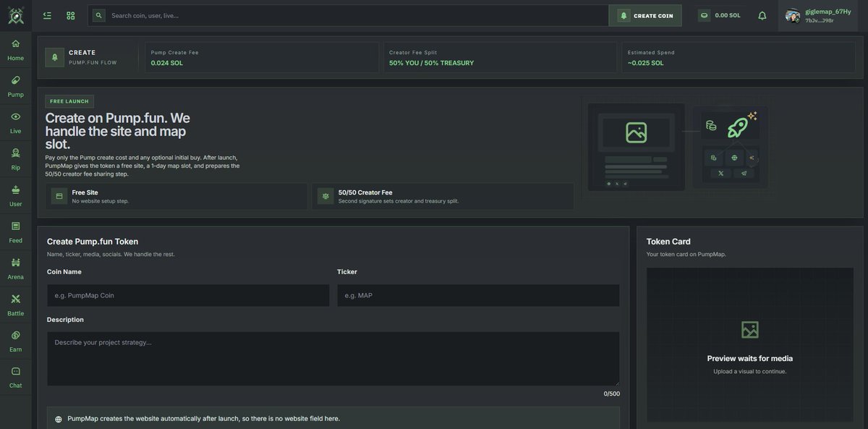Click the Preview waits for media text
868x429 pixels.
[x=750, y=358]
